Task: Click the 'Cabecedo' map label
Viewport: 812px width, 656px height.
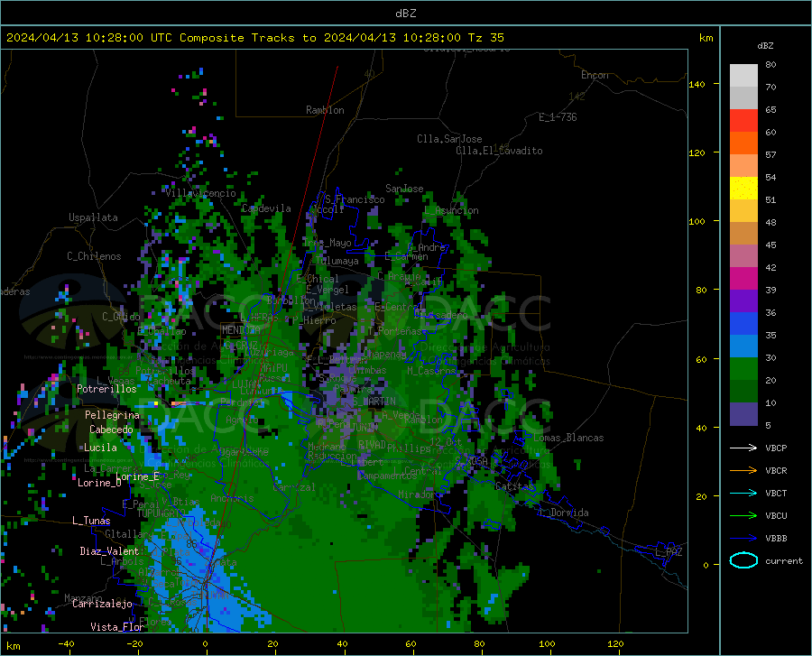Action: pos(111,430)
